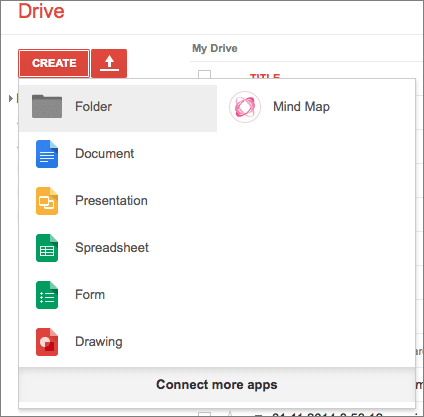Screen dimensions: 424x417
Task: Choose Folder from the create menu
Action: [x=118, y=108]
